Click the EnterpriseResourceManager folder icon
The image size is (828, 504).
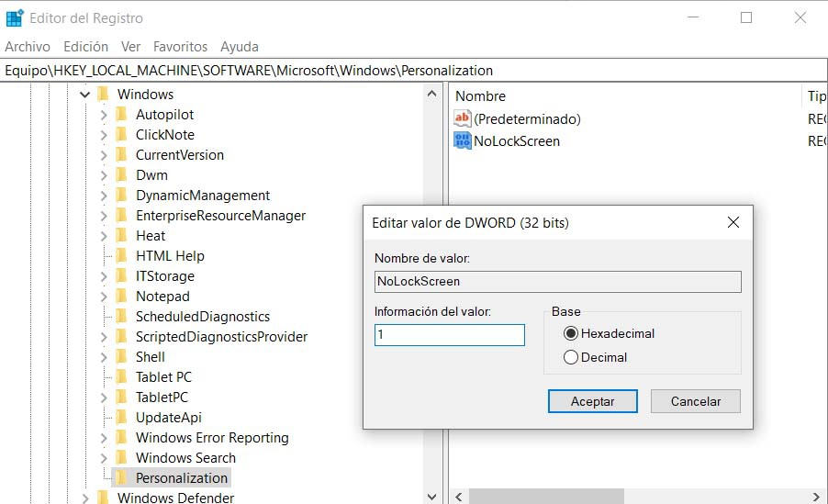point(121,215)
